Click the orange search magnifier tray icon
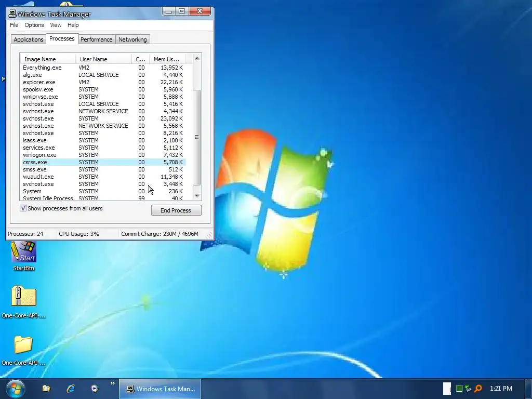Screen dimensions: 532x399 (478, 389)
